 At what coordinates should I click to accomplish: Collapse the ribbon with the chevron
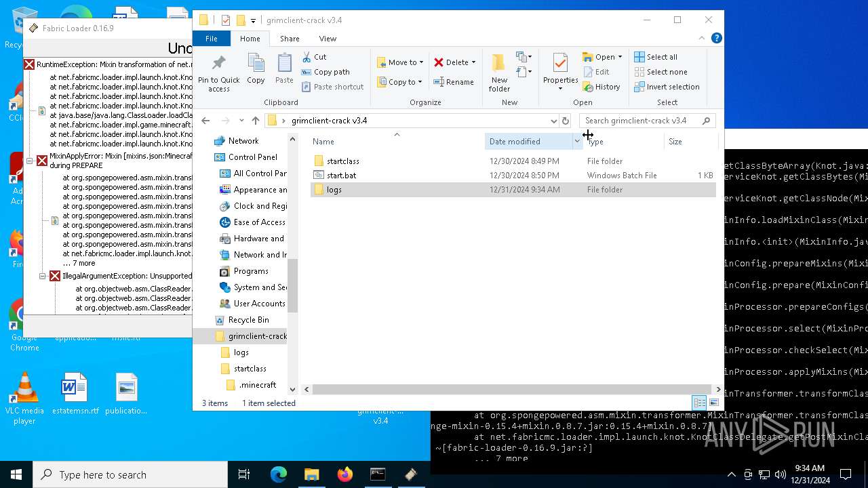[702, 39]
